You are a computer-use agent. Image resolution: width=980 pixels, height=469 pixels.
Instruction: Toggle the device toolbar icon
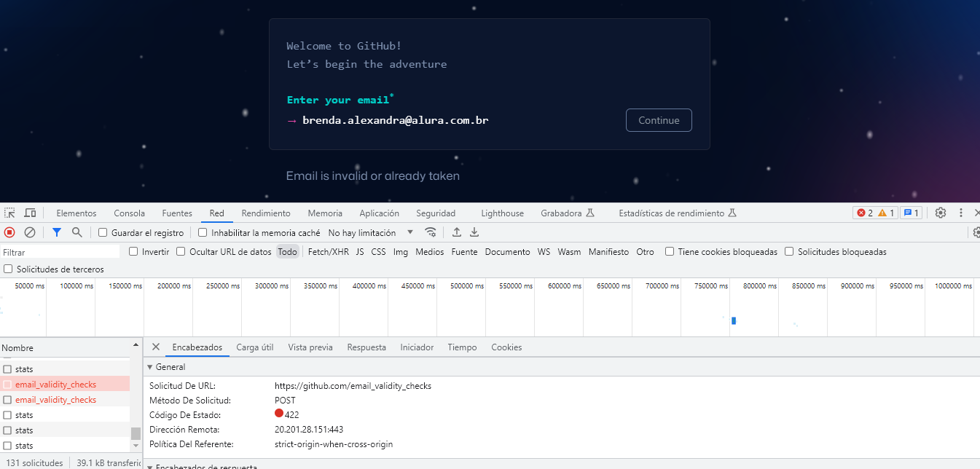(30, 213)
